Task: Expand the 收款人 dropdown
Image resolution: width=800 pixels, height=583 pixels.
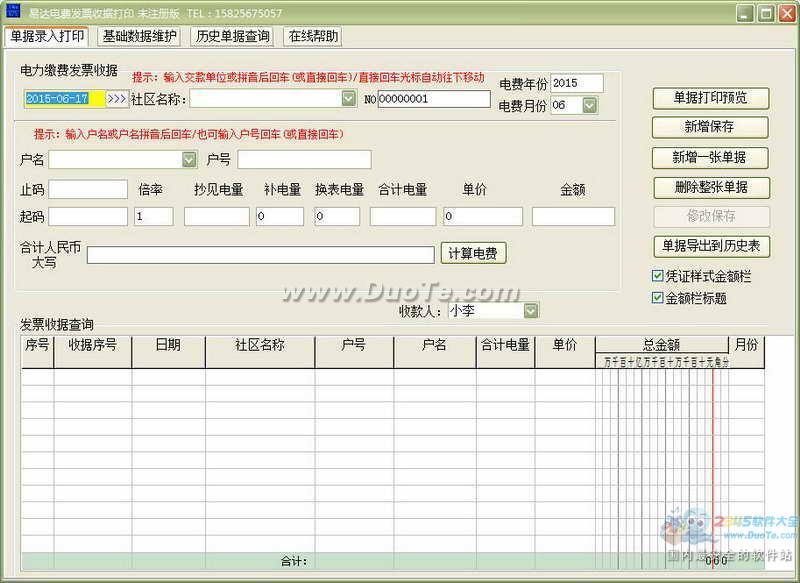Action: 531,311
